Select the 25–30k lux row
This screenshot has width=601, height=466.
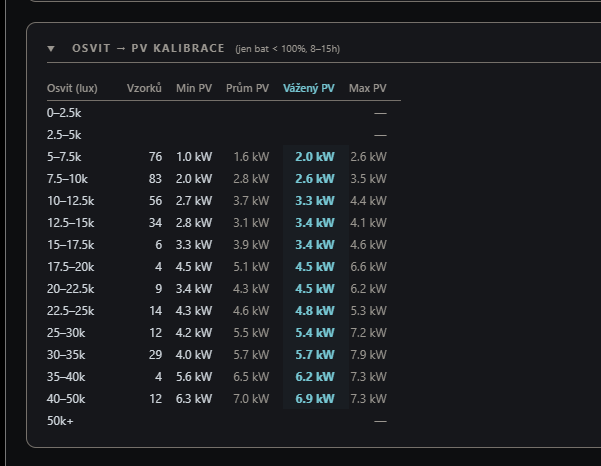coord(224,333)
